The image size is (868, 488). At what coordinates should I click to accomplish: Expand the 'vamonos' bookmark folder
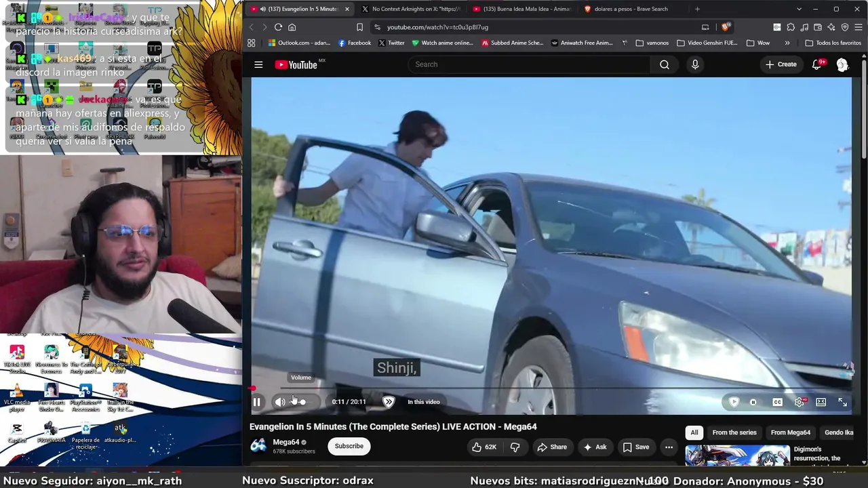pyautogui.click(x=652, y=43)
